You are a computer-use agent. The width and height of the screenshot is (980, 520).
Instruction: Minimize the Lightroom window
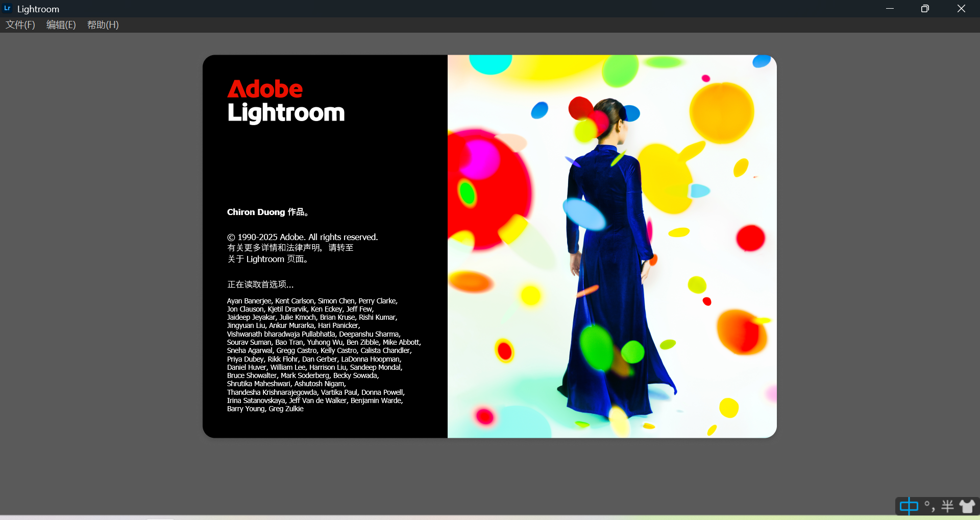point(890,9)
